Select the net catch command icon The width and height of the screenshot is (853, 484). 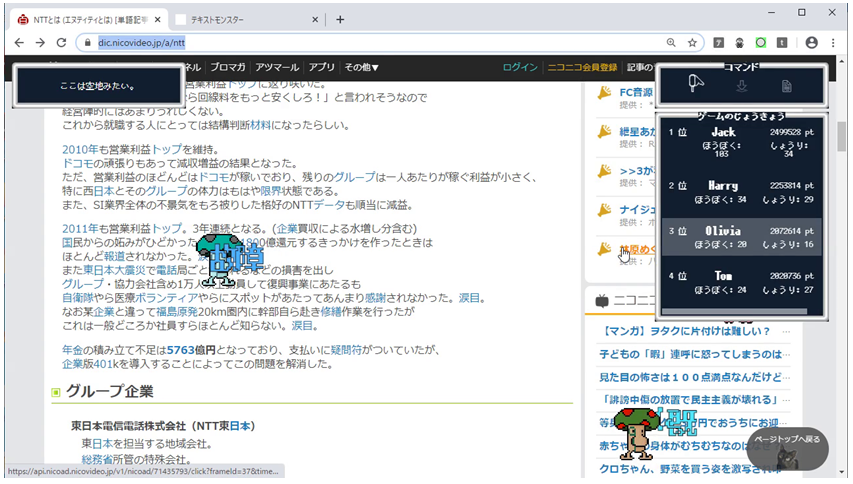(695, 84)
